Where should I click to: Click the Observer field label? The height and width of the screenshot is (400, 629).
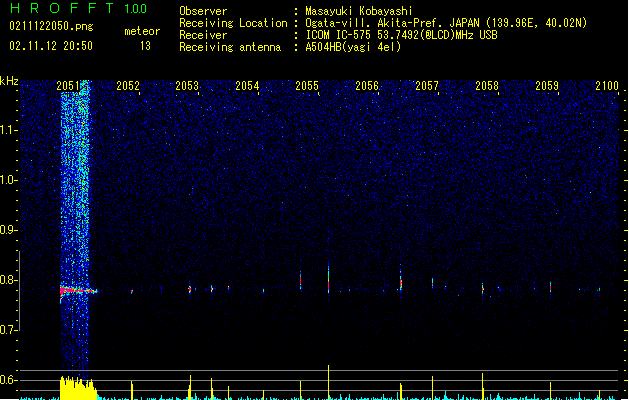[203, 11]
